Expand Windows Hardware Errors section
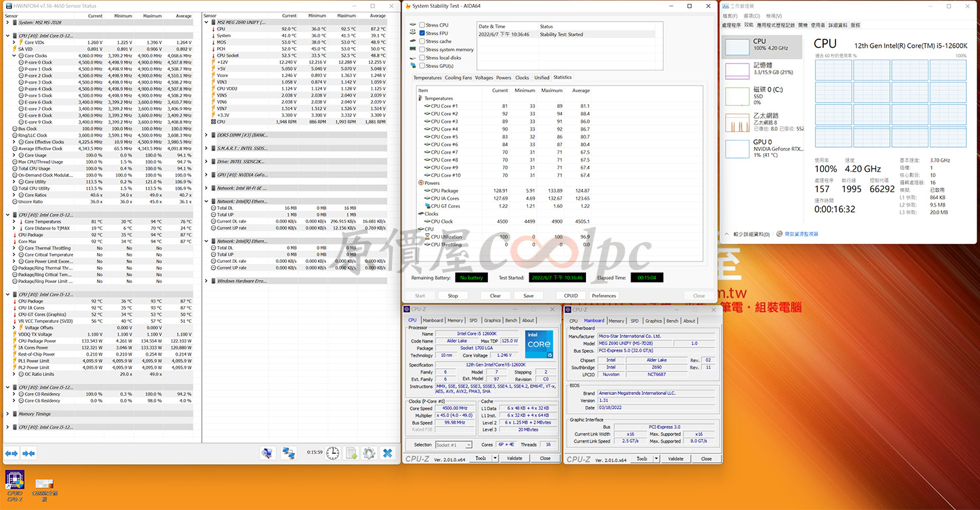 206,281
